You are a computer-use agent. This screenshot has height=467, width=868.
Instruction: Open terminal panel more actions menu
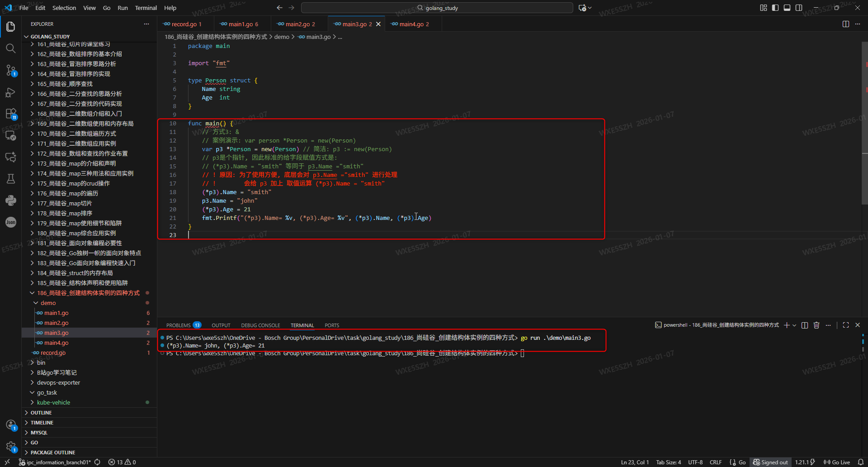[828, 325]
